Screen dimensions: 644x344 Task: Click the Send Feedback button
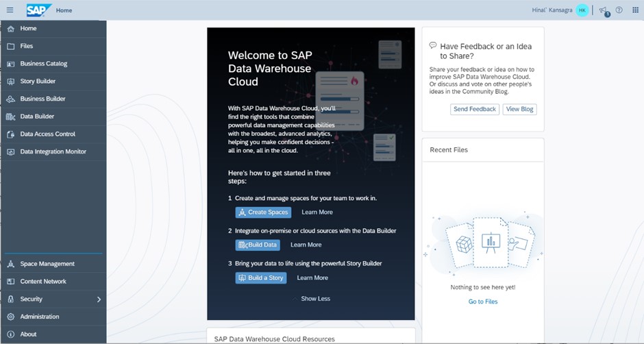pos(474,109)
